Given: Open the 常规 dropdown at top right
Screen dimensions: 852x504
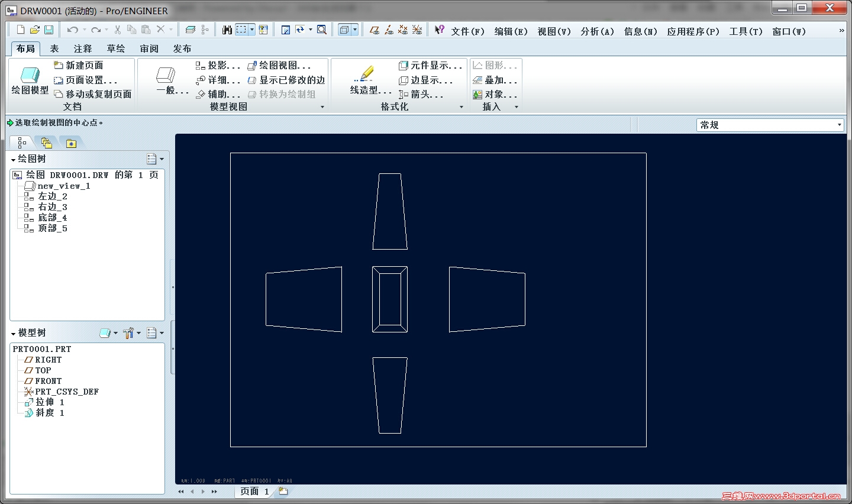Looking at the screenshot, I should click(840, 124).
